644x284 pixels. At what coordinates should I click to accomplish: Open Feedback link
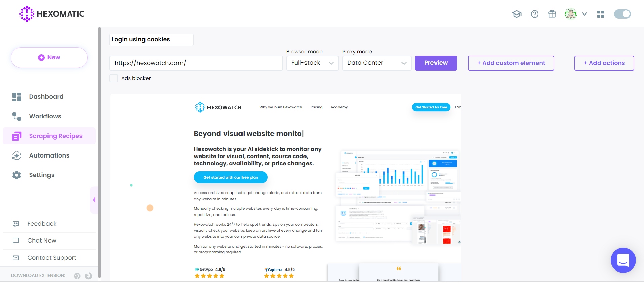point(42,224)
